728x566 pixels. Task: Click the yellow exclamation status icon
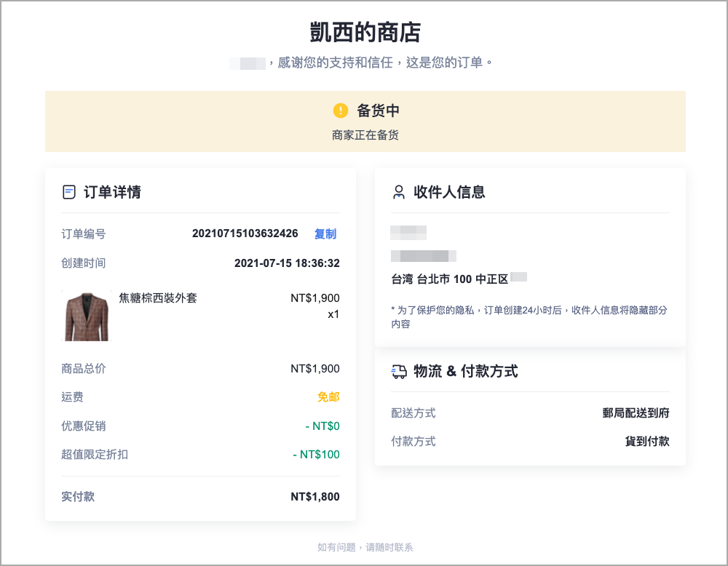(x=340, y=111)
